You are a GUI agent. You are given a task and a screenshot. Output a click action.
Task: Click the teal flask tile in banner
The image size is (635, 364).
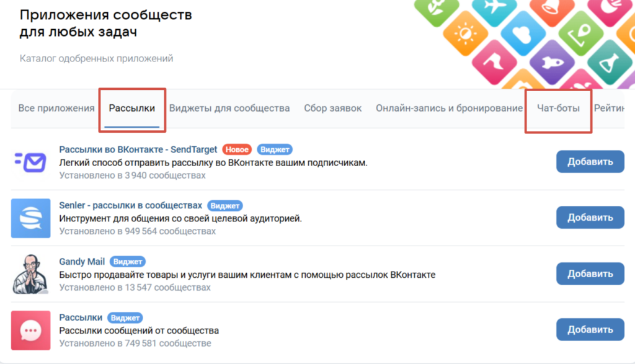point(610,63)
